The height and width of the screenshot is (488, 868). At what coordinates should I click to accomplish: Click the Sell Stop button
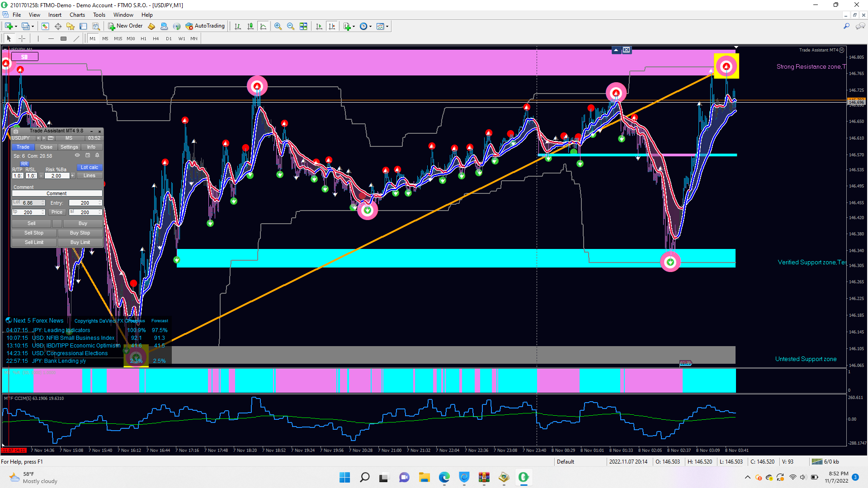click(34, 233)
